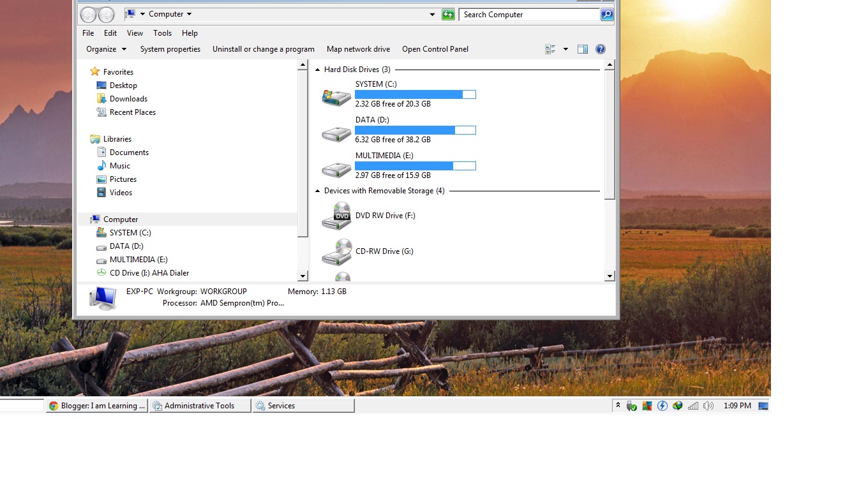This screenshot has height=490, width=868.
Task: Open the address bar dropdown arrow
Action: click(x=432, y=14)
